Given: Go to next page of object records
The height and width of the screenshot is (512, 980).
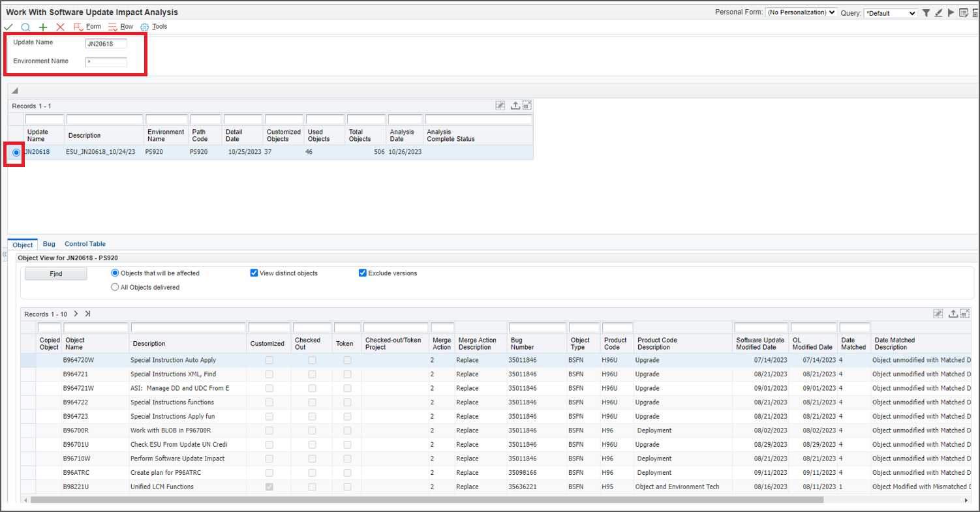Looking at the screenshot, I should [76, 314].
